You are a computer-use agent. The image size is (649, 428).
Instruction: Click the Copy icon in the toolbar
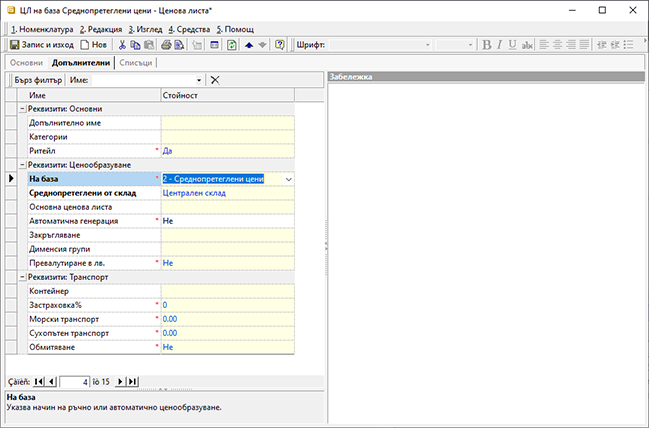click(x=135, y=45)
